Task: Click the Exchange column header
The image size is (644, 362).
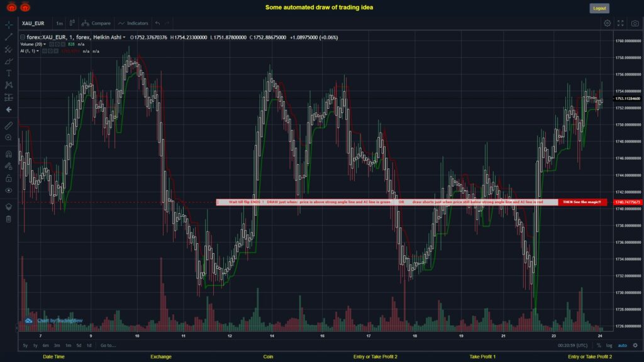Action: [x=160, y=357]
